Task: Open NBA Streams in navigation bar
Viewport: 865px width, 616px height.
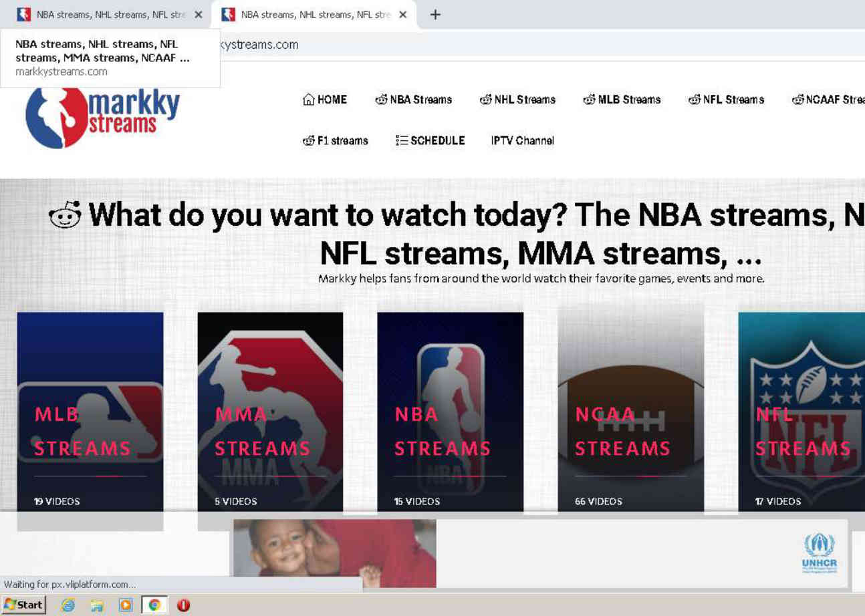Action: [x=413, y=100]
